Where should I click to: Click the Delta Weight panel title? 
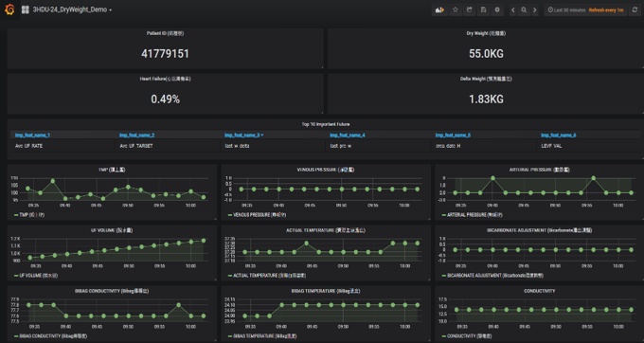click(486, 79)
